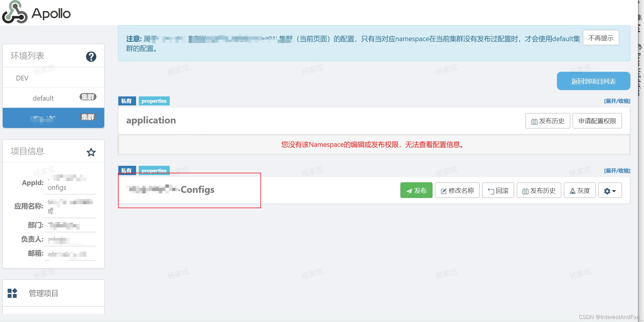This screenshot has width=644, height=322.
Task: Click the 管理项目 grid icon
Action: pyautogui.click(x=13, y=293)
